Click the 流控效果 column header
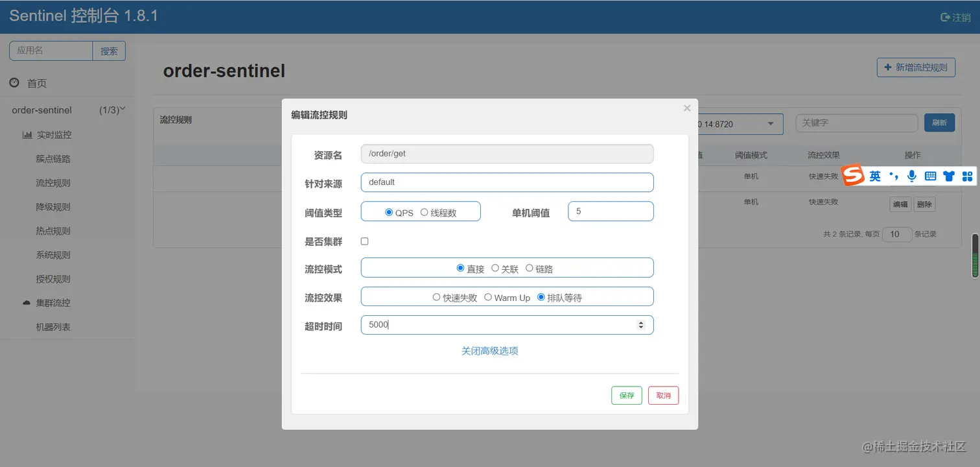This screenshot has height=467, width=980. 823,156
